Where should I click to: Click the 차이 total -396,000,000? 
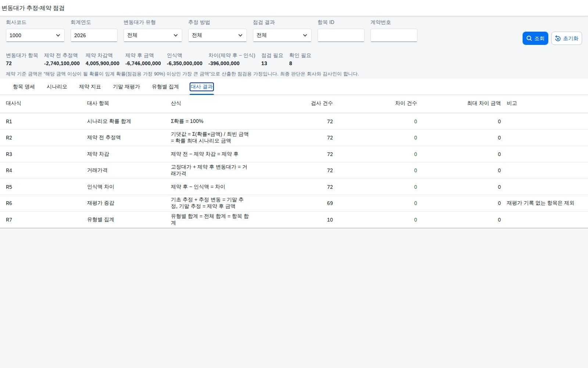[224, 63]
